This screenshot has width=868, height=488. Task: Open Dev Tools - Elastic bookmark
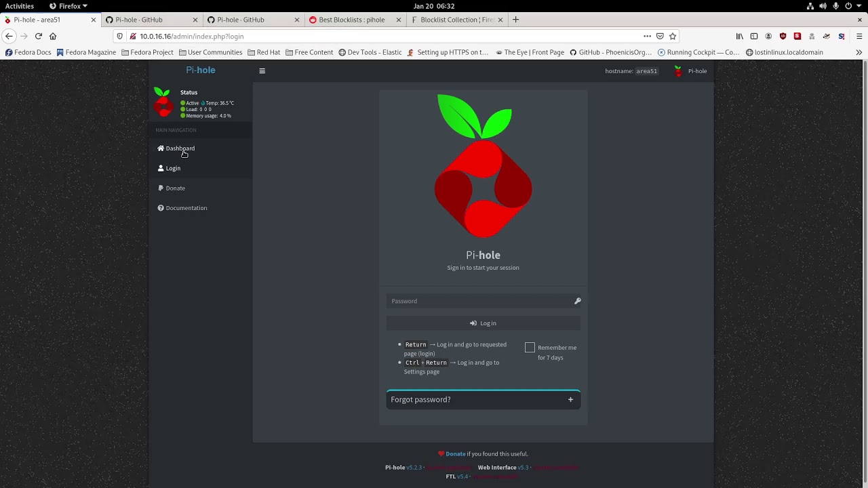[x=370, y=52]
